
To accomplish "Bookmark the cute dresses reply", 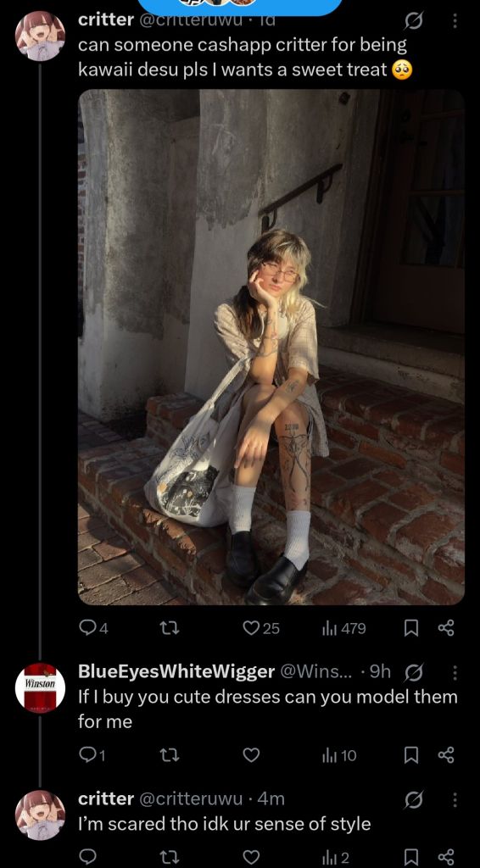I will click(x=410, y=755).
